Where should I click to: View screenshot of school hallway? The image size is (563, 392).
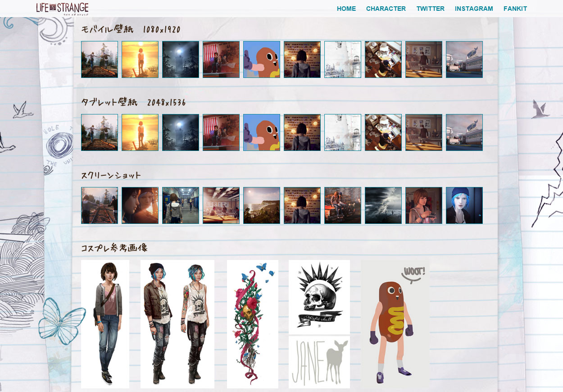(181, 205)
